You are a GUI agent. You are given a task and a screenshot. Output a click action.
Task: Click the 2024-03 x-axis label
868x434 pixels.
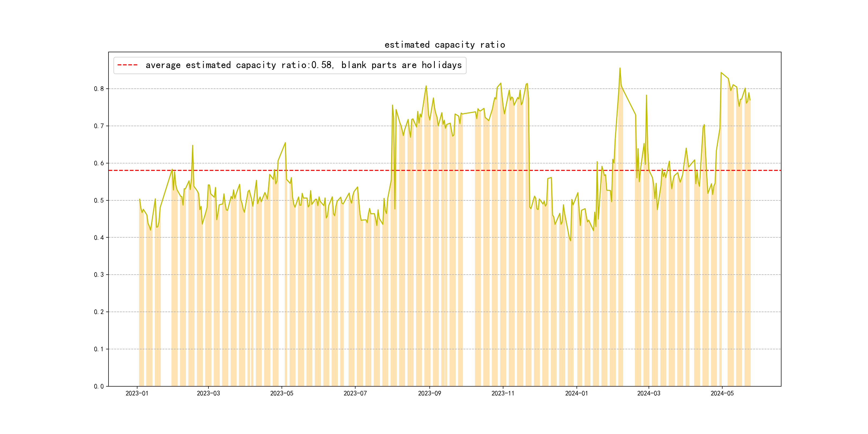[649, 393]
